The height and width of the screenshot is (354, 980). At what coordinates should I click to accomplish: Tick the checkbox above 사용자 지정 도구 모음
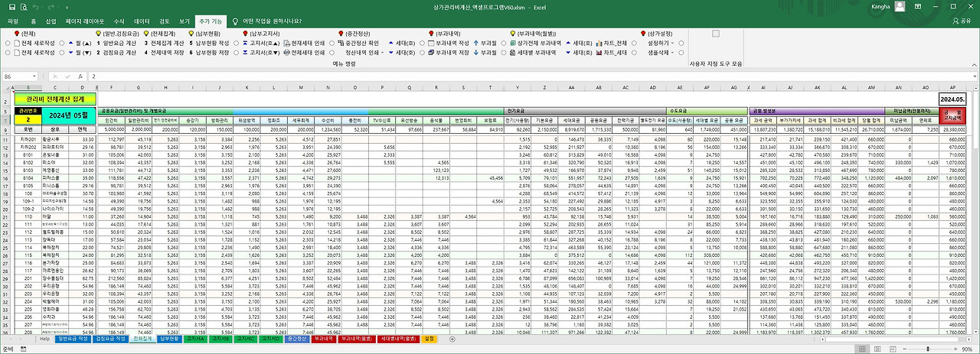[717, 34]
